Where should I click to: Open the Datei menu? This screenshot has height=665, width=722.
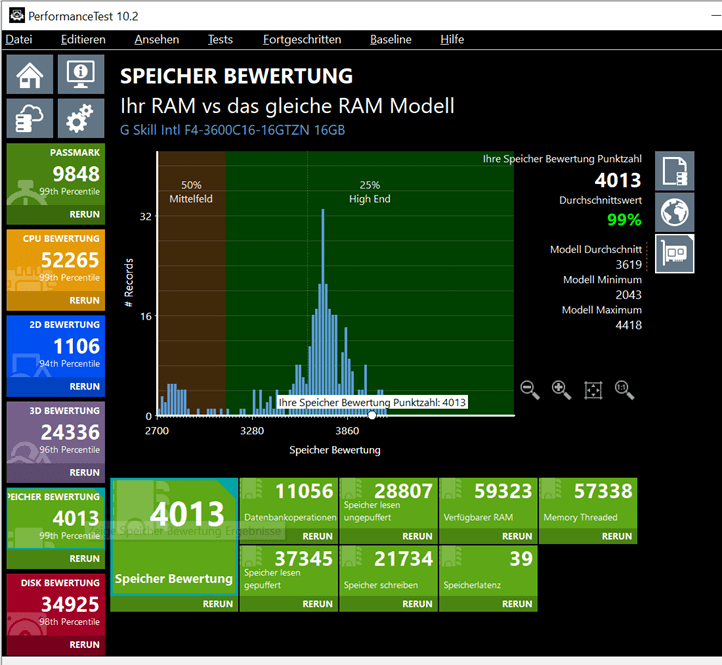point(19,40)
